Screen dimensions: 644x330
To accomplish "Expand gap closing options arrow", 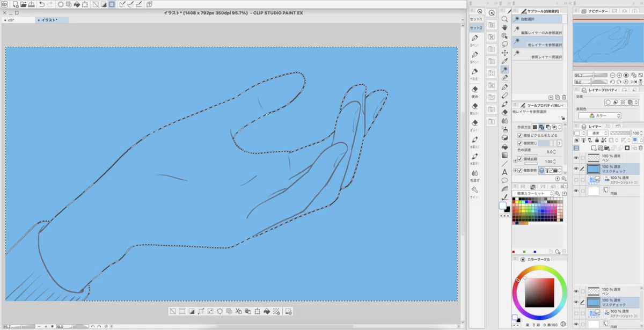I will [559, 143].
